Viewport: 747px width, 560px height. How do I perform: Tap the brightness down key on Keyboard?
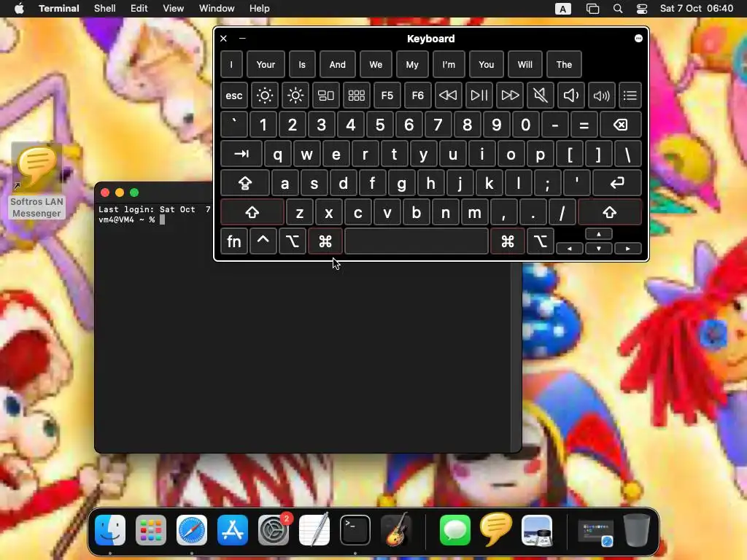[264, 96]
